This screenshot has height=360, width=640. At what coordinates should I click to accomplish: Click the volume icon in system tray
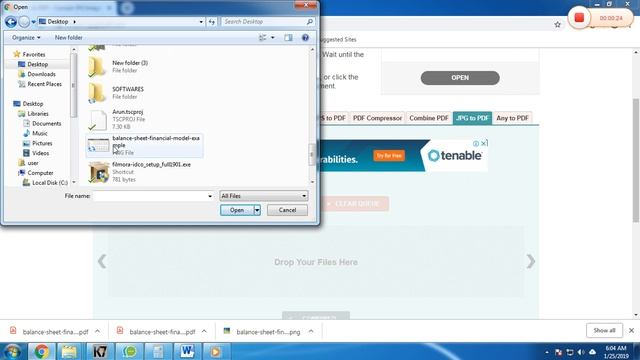point(581,352)
